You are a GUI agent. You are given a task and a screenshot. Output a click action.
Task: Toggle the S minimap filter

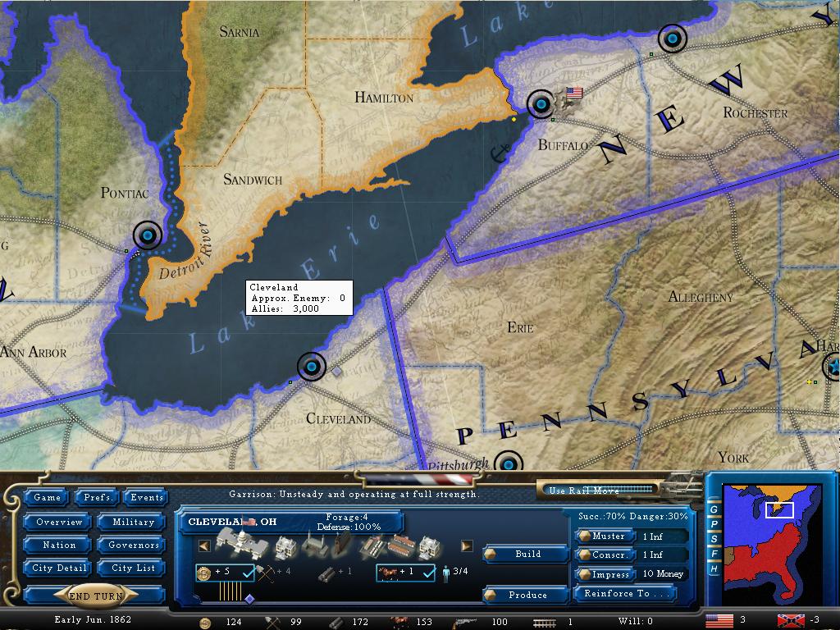click(x=713, y=538)
